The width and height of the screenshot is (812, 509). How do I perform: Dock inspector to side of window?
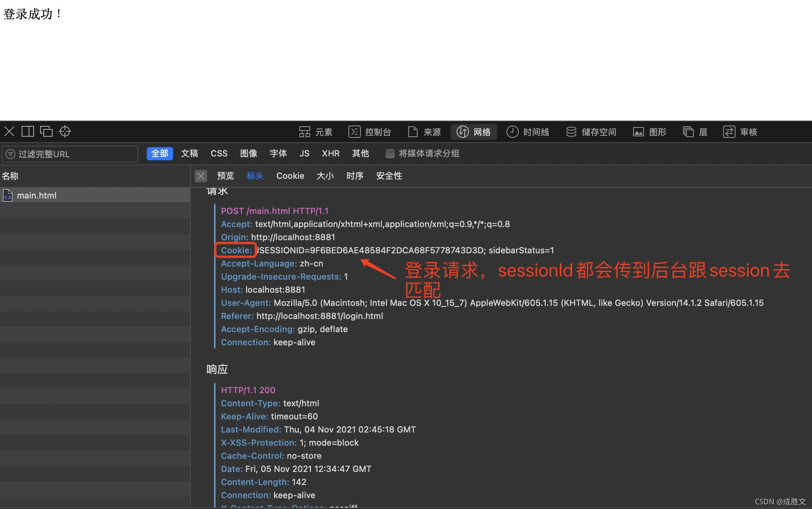[28, 132]
